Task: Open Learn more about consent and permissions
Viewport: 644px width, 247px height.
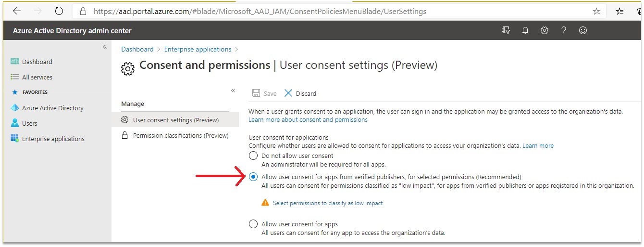Action: [308, 119]
